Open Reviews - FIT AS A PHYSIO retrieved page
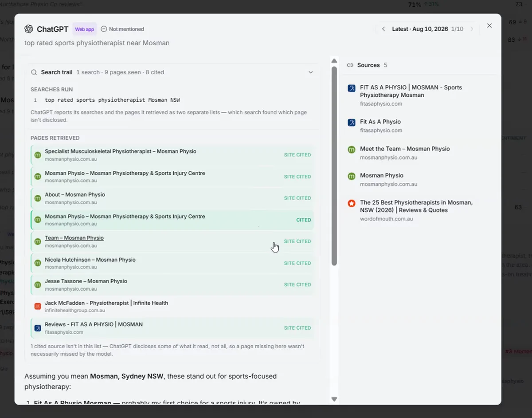This screenshot has width=532, height=418. [x=172, y=328]
